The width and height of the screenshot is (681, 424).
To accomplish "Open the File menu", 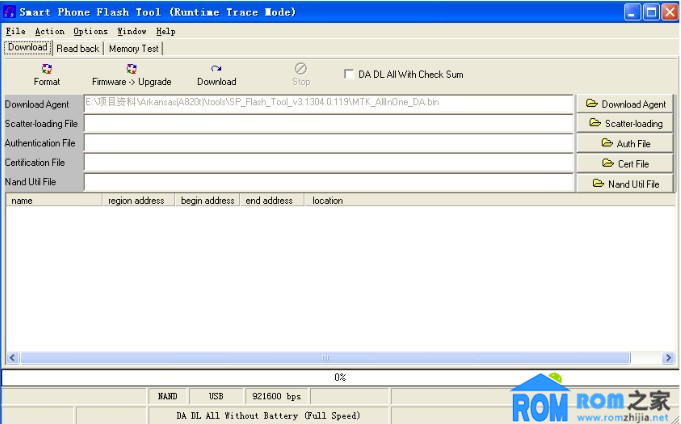I will pyautogui.click(x=15, y=31).
